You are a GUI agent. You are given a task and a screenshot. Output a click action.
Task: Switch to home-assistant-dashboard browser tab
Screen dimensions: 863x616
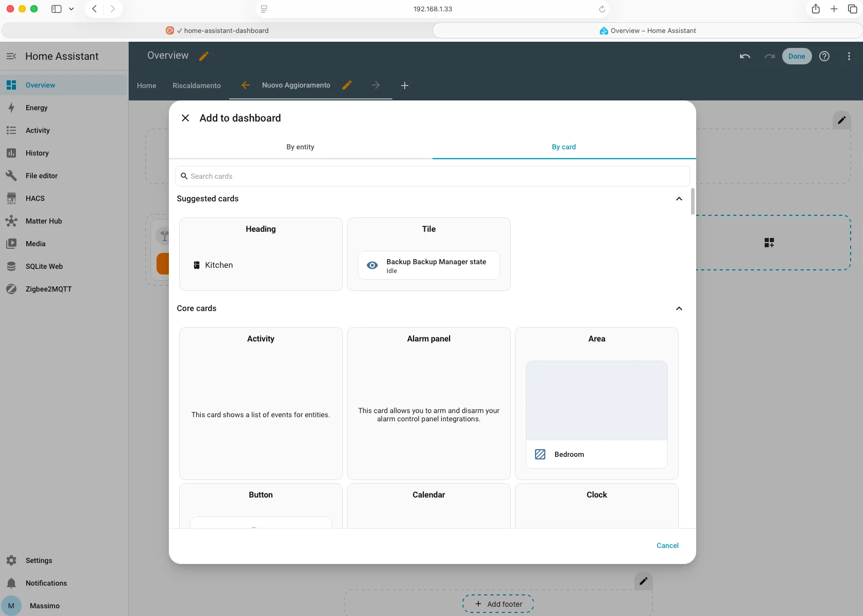(217, 30)
